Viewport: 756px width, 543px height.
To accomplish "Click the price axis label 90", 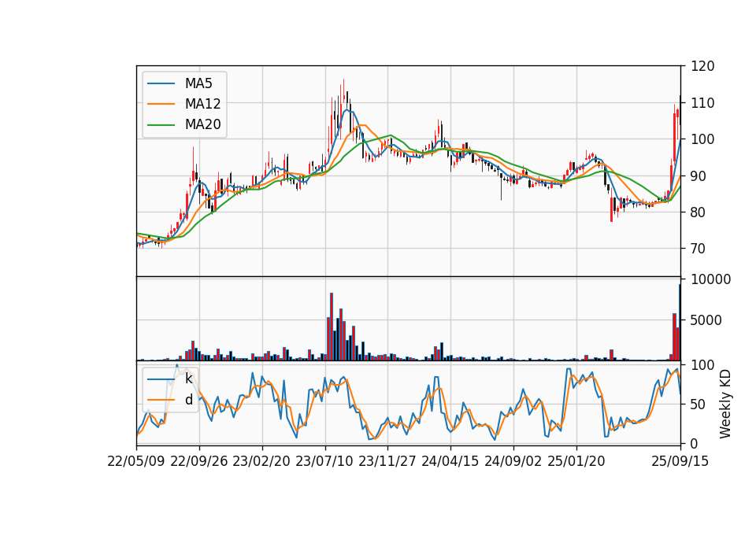I will [x=699, y=175].
